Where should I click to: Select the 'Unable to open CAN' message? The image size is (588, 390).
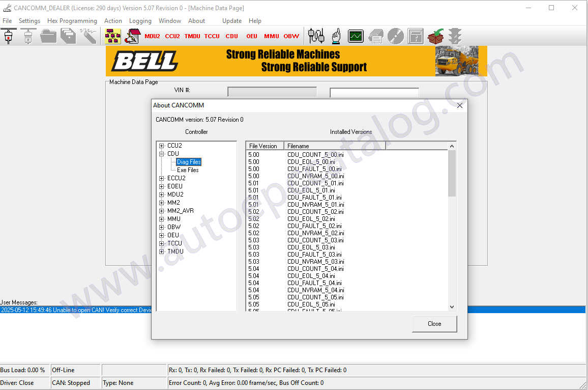coord(76,310)
